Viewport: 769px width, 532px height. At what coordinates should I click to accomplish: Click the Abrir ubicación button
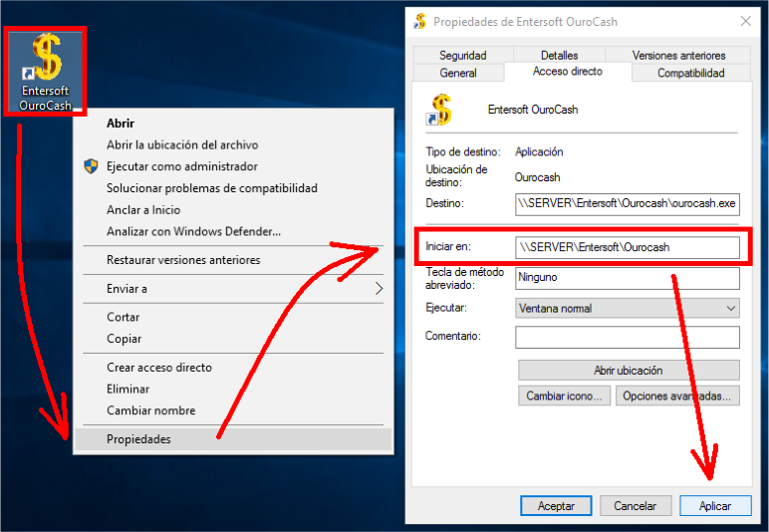[629, 371]
